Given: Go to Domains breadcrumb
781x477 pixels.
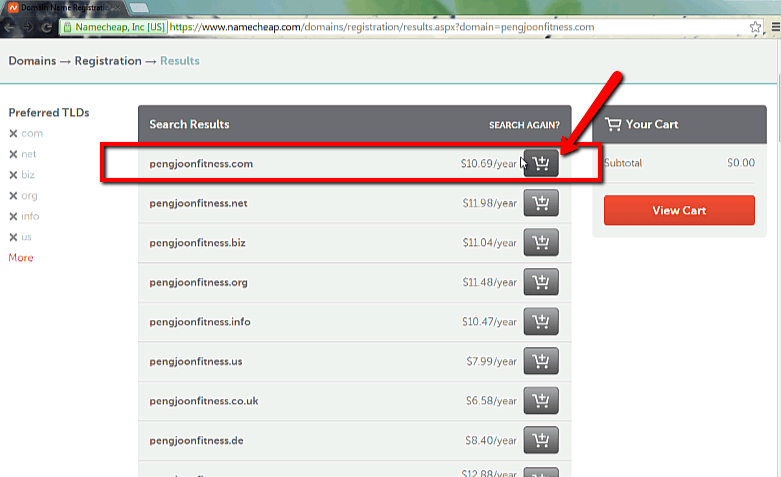Looking at the screenshot, I should (x=34, y=61).
